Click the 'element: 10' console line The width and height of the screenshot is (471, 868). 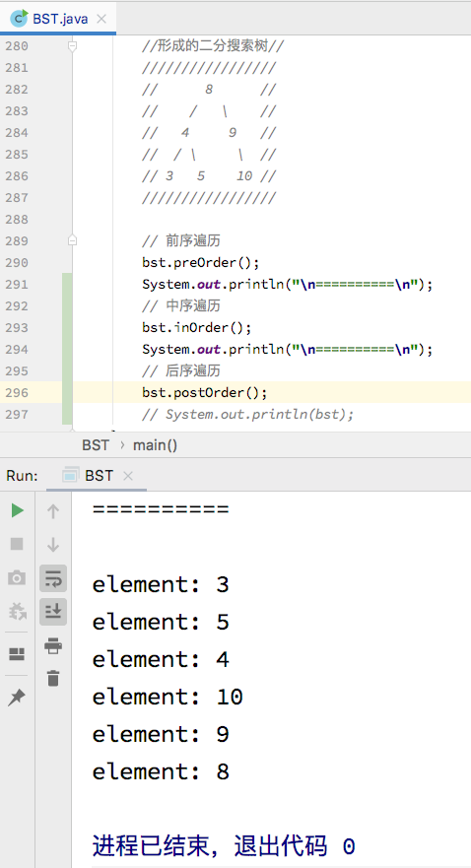tap(168, 697)
